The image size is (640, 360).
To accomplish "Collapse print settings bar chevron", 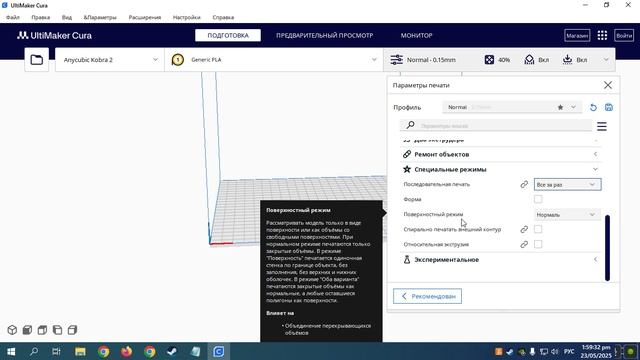I will tap(606, 60).
